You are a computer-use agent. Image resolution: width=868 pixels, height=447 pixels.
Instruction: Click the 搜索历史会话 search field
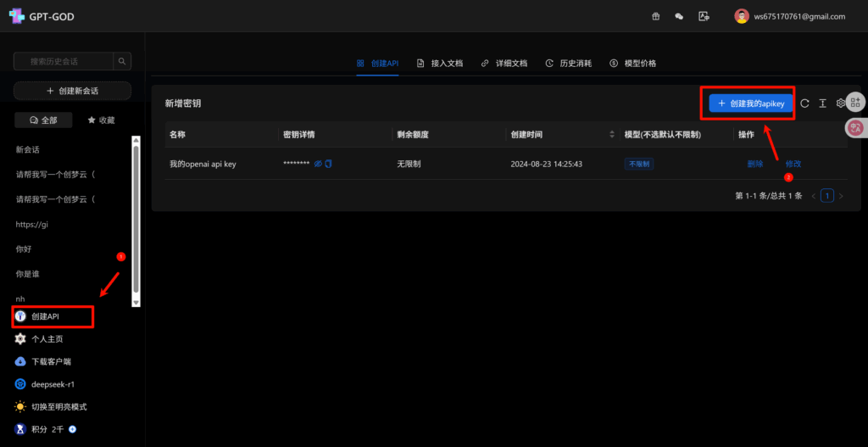64,61
